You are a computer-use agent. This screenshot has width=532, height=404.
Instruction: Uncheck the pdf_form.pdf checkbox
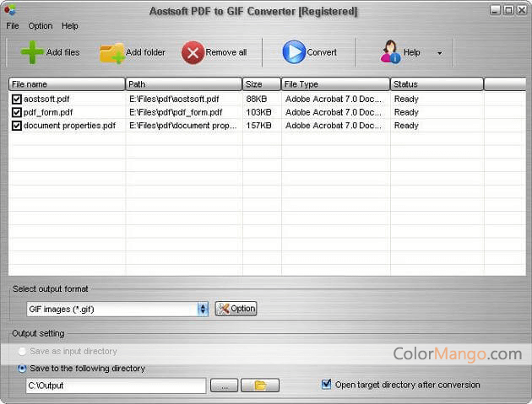tap(17, 112)
